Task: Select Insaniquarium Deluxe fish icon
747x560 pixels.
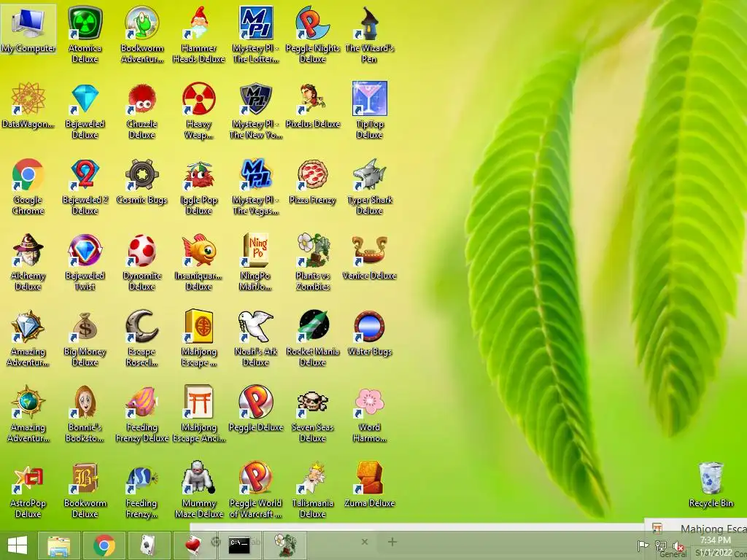Action: [198, 262]
